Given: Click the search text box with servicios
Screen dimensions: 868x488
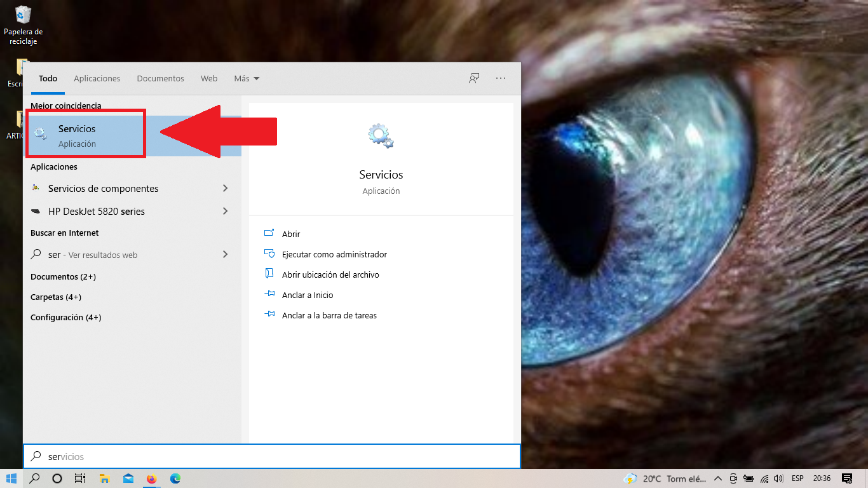Looking at the screenshot, I should click(273, 456).
